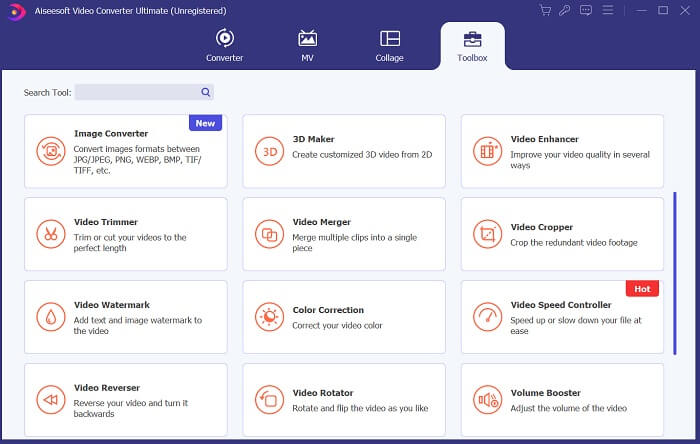Click the Video Watermark title
700x444 pixels.
point(112,305)
